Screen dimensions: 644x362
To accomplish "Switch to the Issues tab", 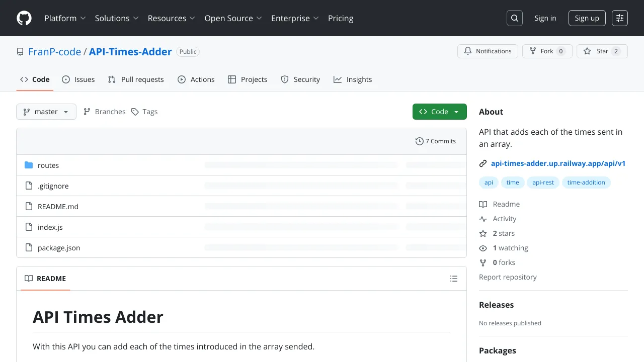I will (x=78, y=79).
